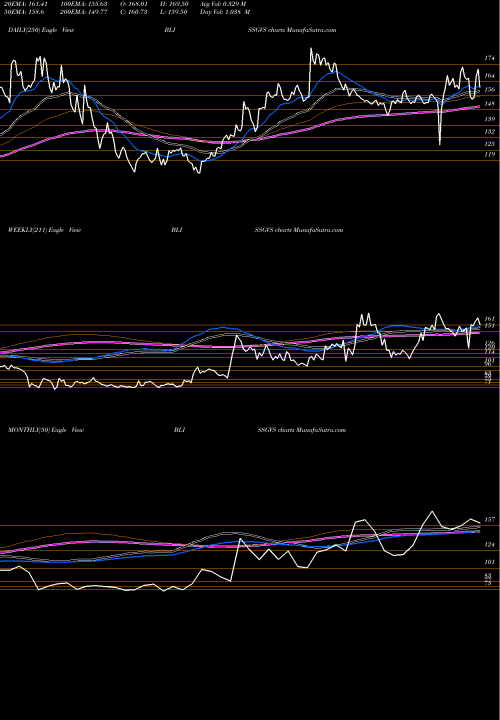Click the BLI ticker label on the monthly chart
Viewport: 500px width, 720px height.
click(x=180, y=430)
